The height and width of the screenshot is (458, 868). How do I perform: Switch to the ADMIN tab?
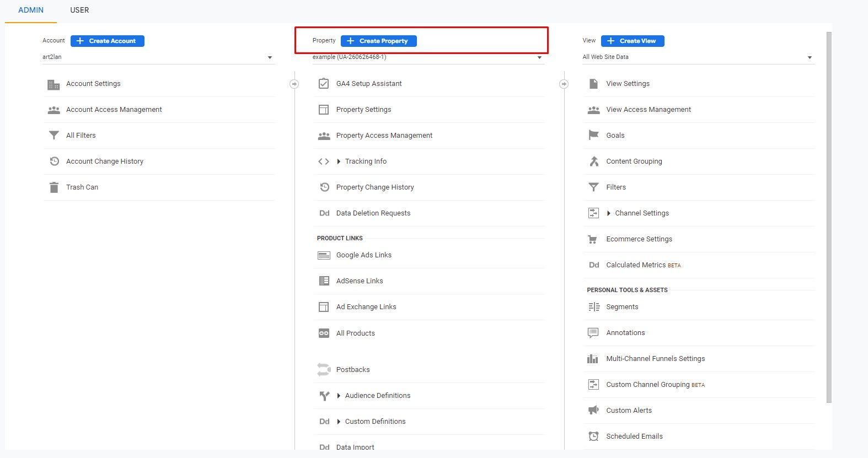31,10
